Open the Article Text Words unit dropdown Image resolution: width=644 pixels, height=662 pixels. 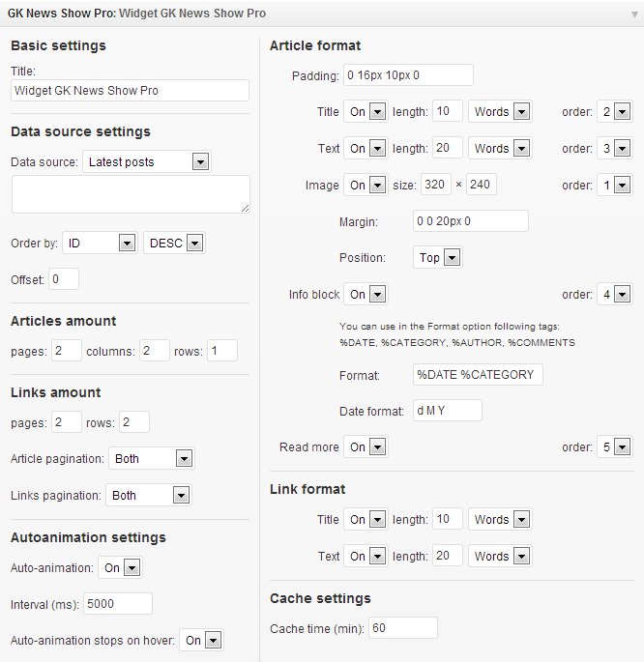click(x=499, y=149)
